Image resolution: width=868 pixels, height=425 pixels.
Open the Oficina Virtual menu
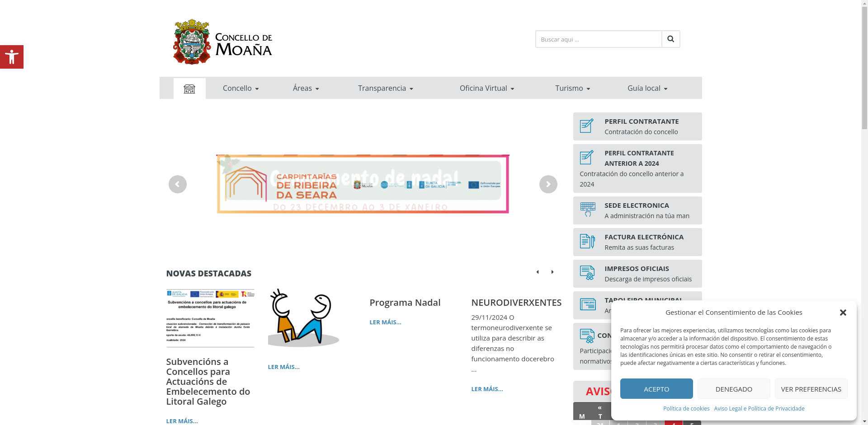[486, 89]
